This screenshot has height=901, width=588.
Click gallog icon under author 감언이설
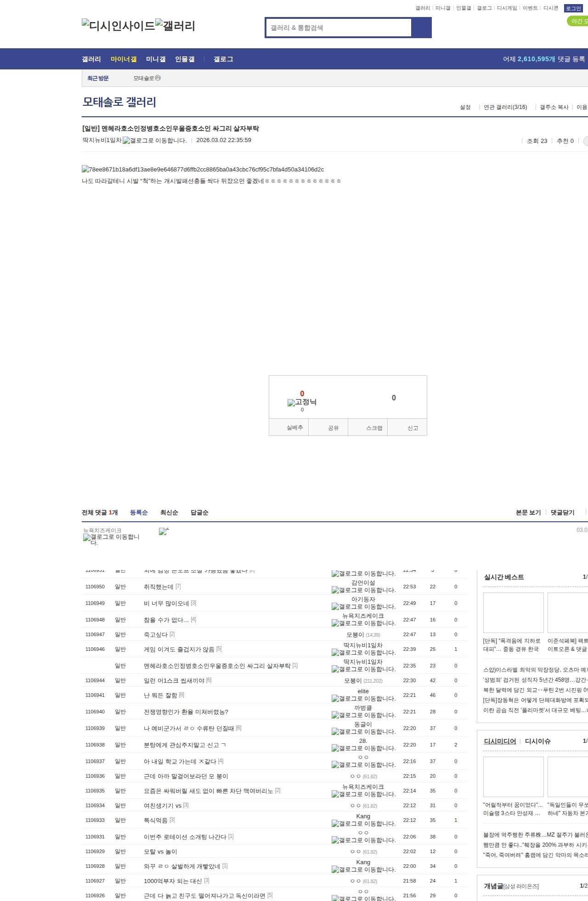pyautogui.click(x=363, y=590)
